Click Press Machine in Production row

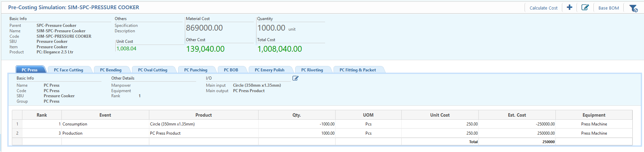click(x=594, y=133)
